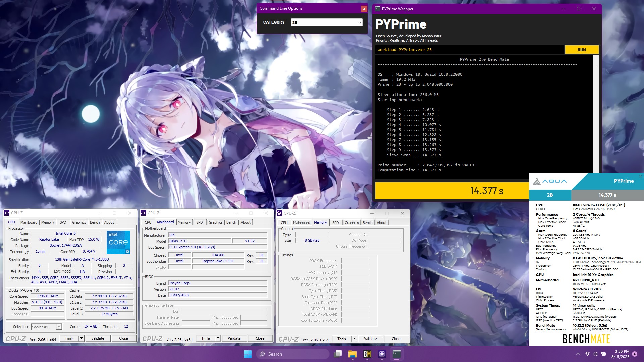
Task: Open File Explorer from the taskbar
Action: click(352, 354)
